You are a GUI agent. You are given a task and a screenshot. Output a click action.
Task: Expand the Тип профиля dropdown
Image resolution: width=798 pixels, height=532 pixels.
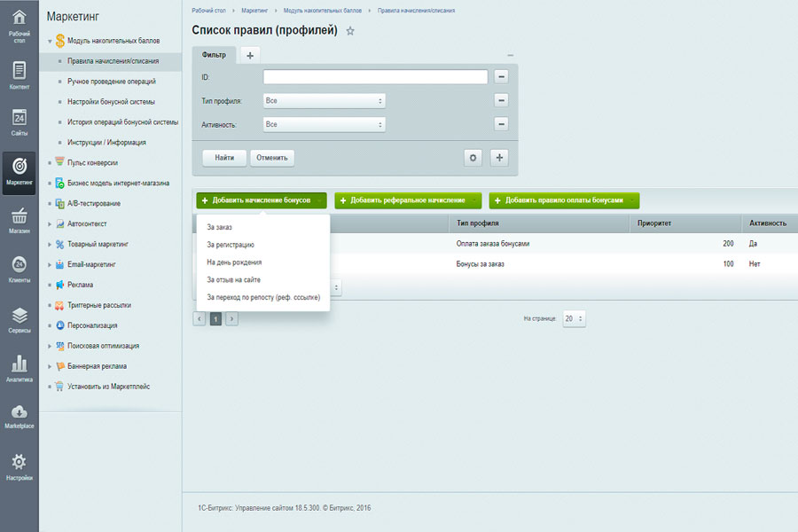(x=324, y=101)
